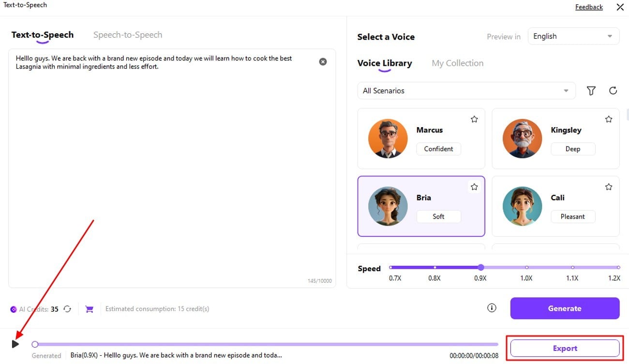Play the generated audio preview

15,344
